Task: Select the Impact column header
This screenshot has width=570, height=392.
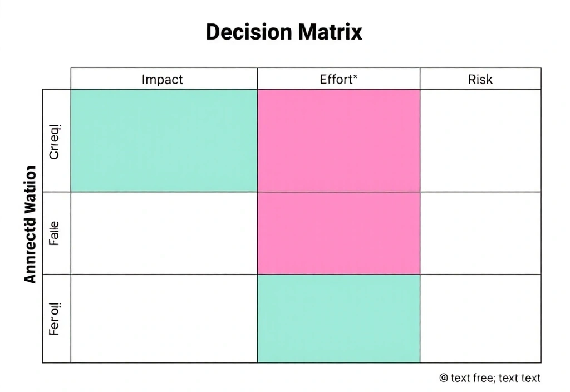Action: 162,79
